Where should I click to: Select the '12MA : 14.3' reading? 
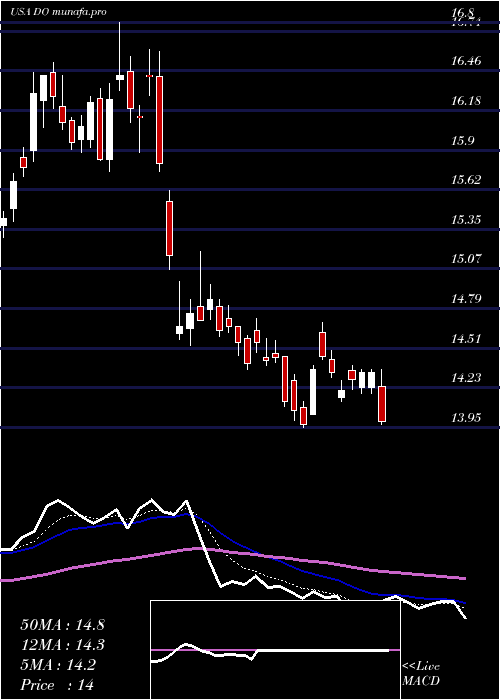pyautogui.click(x=62, y=645)
